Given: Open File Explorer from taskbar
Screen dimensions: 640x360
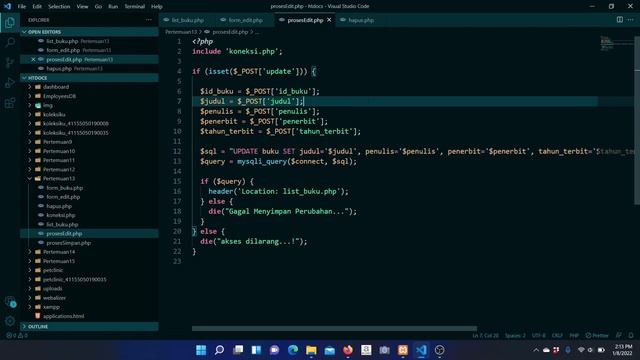Looking at the screenshot, I should click(x=311, y=350).
